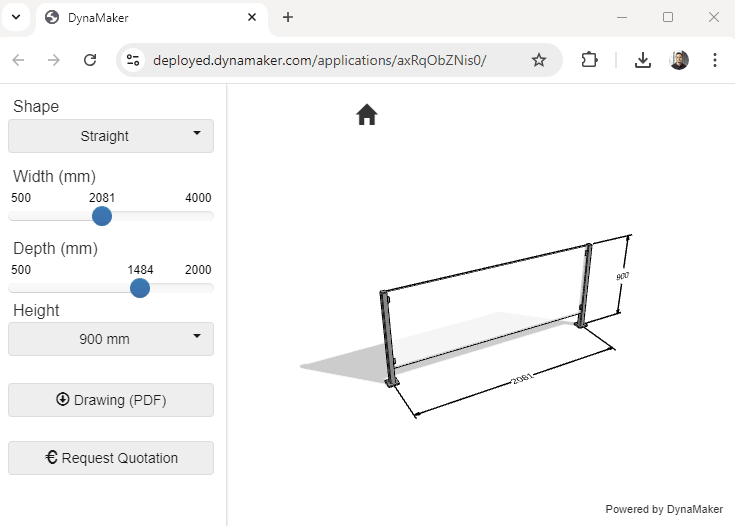Screen dimensions: 735x526
Task: Open the Shape dropdown showing Straight
Action: tap(111, 136)
